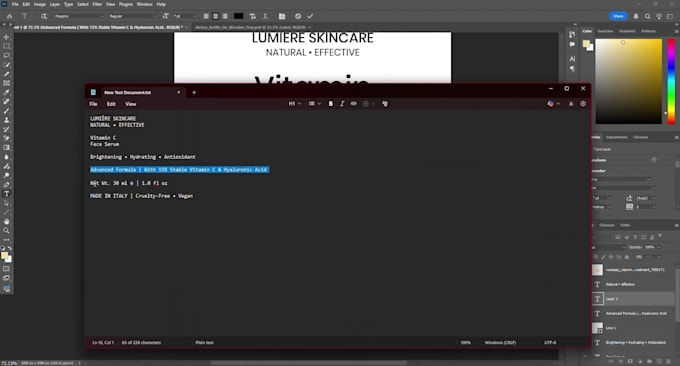
Task: Click left align text icon
Action: [206, 16]
